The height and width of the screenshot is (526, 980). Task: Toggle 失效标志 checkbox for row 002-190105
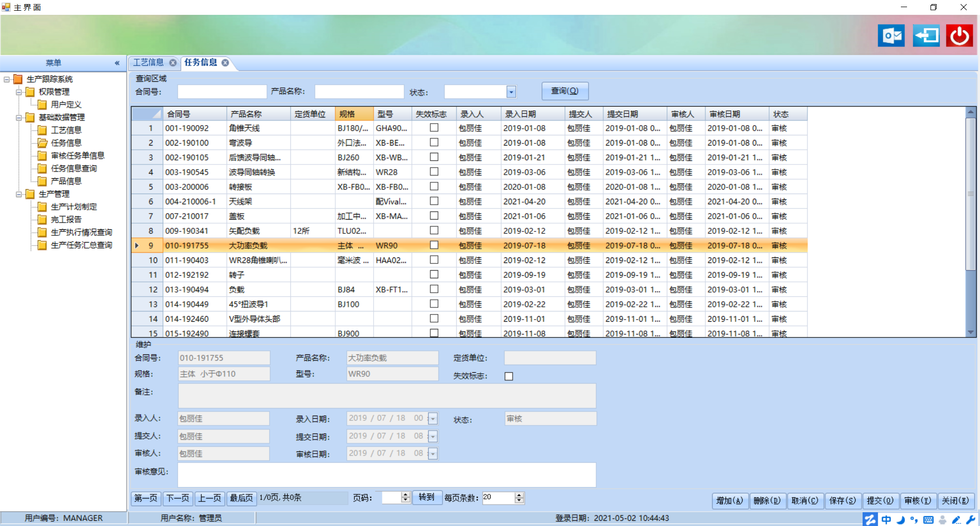pyautogui.click(x=434, y=157)
